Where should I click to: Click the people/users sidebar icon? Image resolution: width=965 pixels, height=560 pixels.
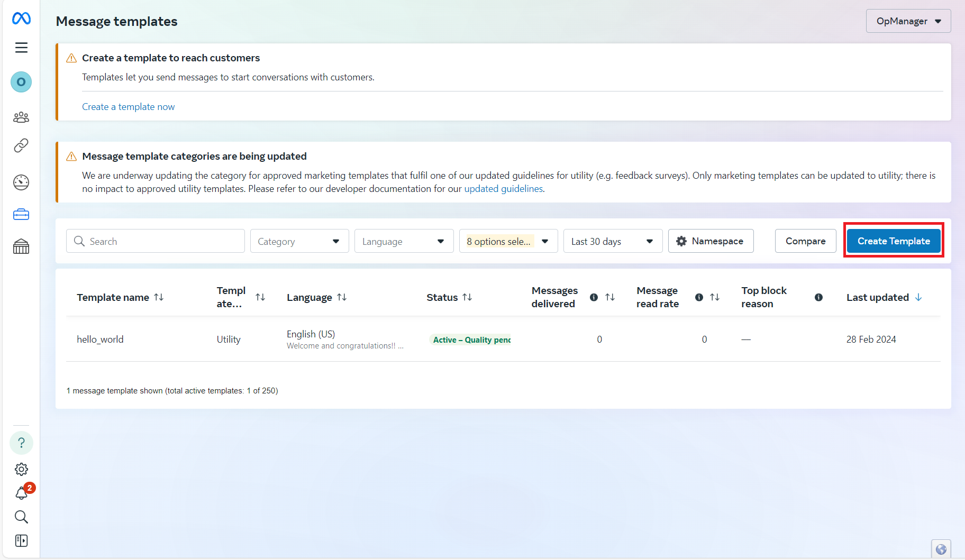coord(21,117)
